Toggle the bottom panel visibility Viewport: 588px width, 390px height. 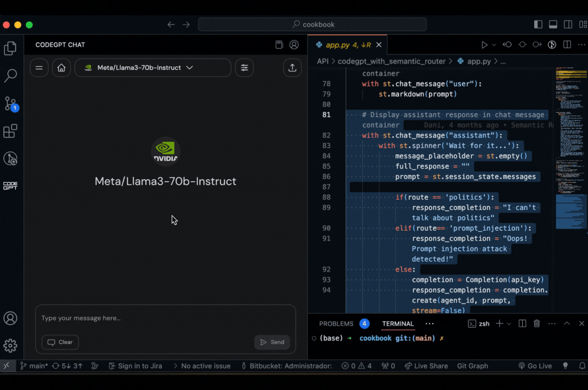tap(553, 24)
